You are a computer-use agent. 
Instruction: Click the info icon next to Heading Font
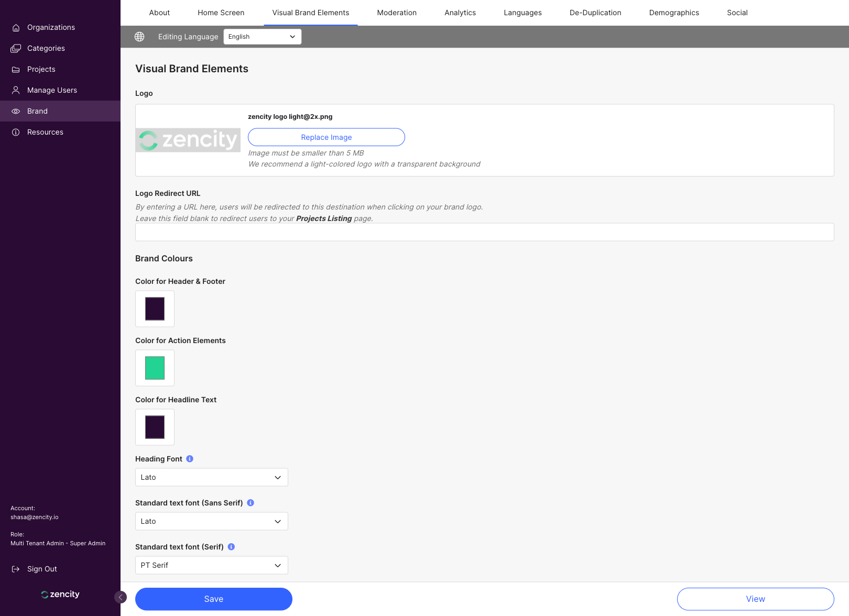pyautogui.click(x=190, y=459)
